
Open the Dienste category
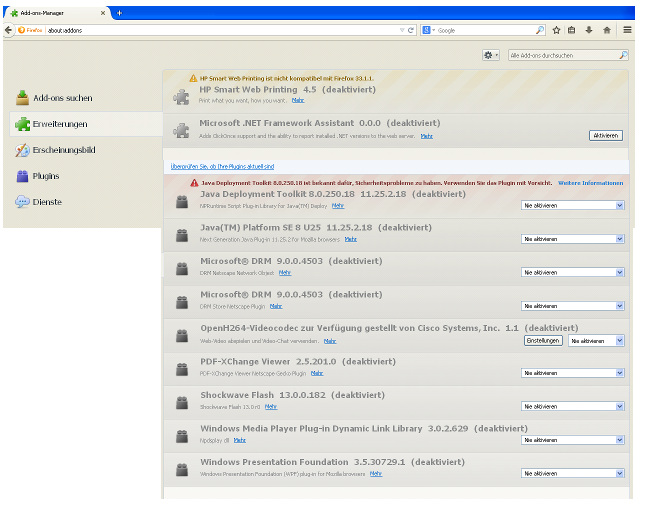point(86,202)
